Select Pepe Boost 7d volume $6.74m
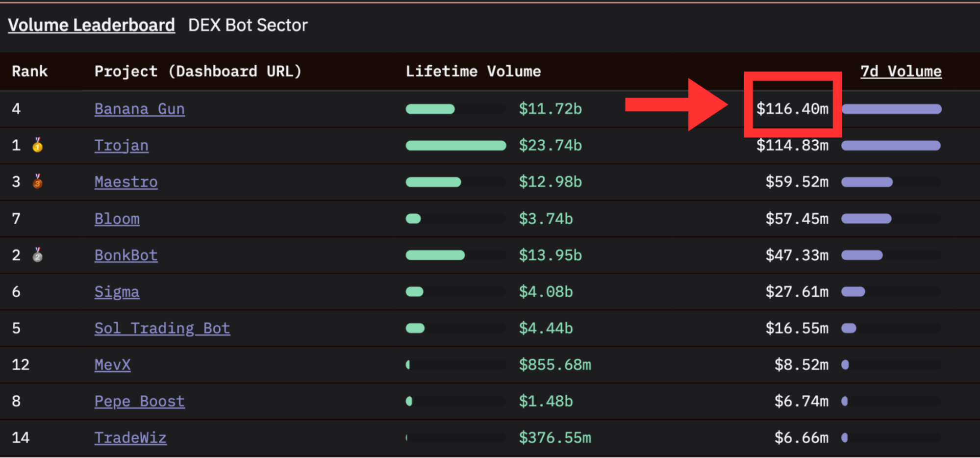 point(802,401)
